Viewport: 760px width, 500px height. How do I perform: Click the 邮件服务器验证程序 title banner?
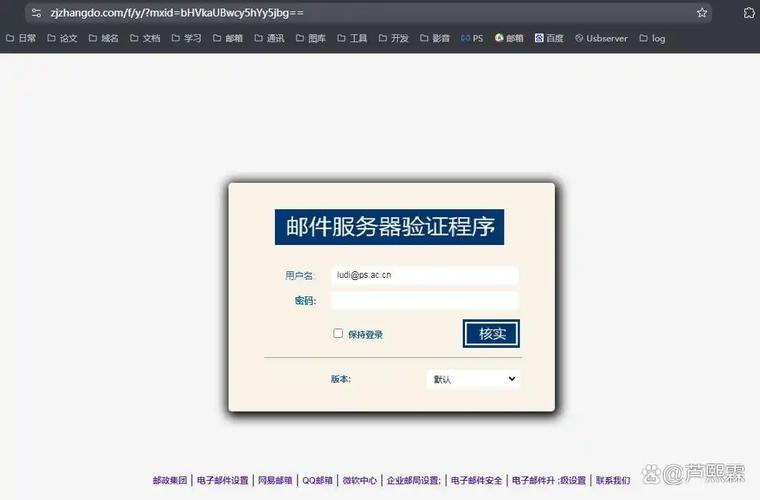[x=389, y=227]
